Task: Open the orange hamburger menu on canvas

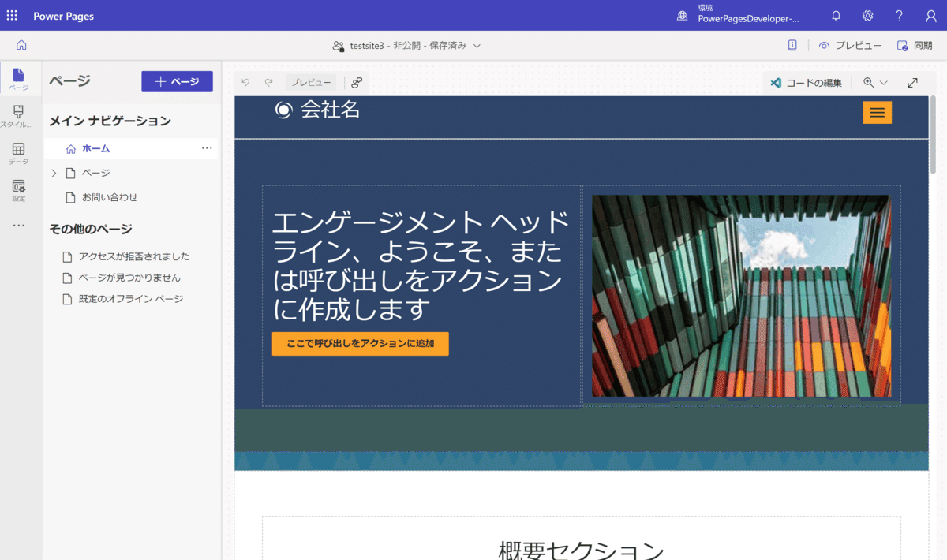Action: 877,113
